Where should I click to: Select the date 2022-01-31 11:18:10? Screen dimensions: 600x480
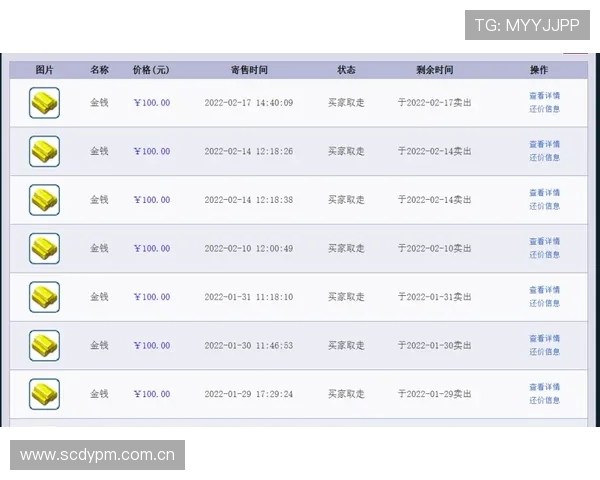tap(249, 297)
